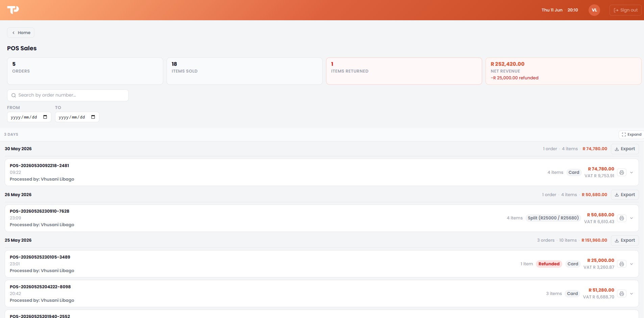Screen dimensions: 644x318
Task: Click the R 51,280.00 order total
Action: (x=601, y=290)
